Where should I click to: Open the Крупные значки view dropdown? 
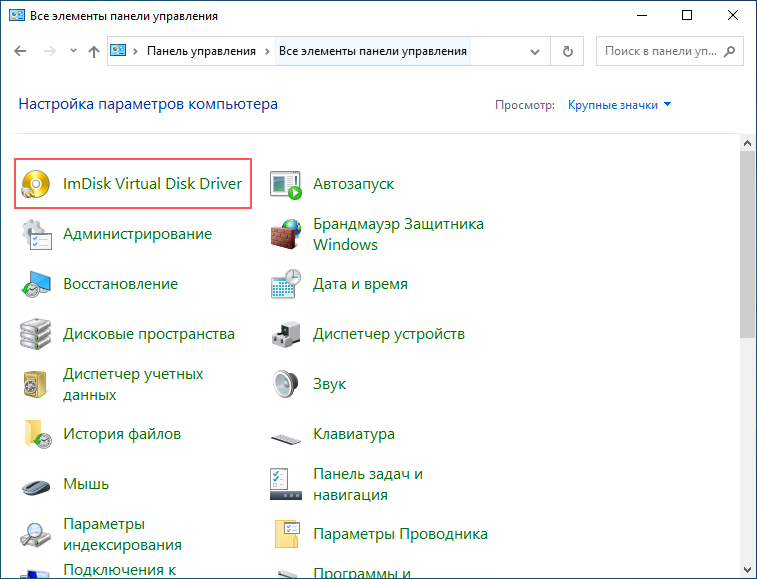tap(619, 105)
